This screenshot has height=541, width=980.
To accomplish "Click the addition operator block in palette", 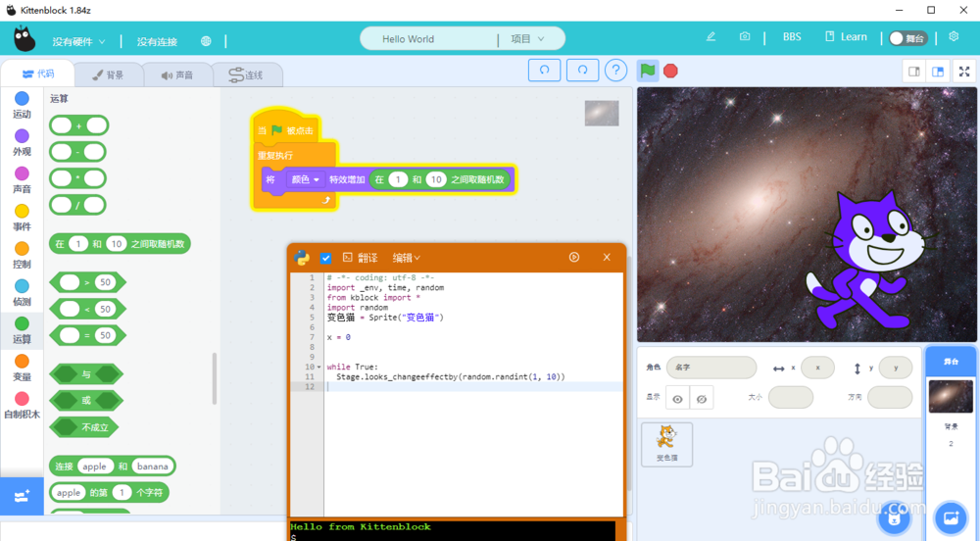I will [x=78, y=125].
